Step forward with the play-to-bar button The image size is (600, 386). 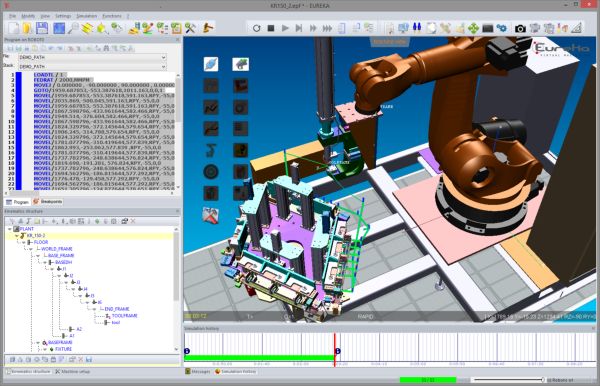(x=299, y=28)
